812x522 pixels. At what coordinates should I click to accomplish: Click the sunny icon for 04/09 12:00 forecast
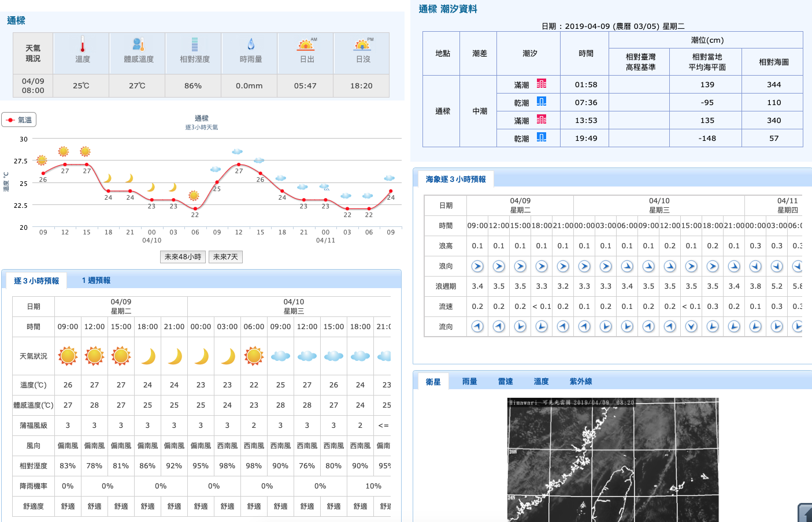click(x=94, y=356)
